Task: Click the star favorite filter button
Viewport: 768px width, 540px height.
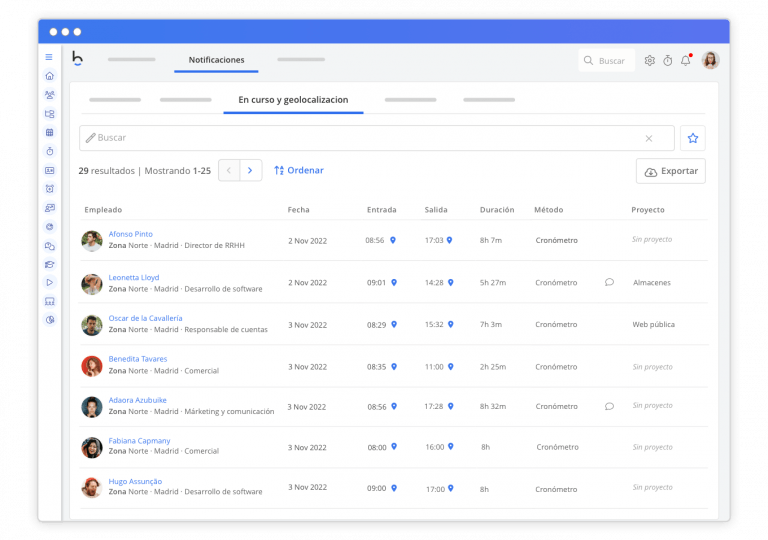Action: 692,138
